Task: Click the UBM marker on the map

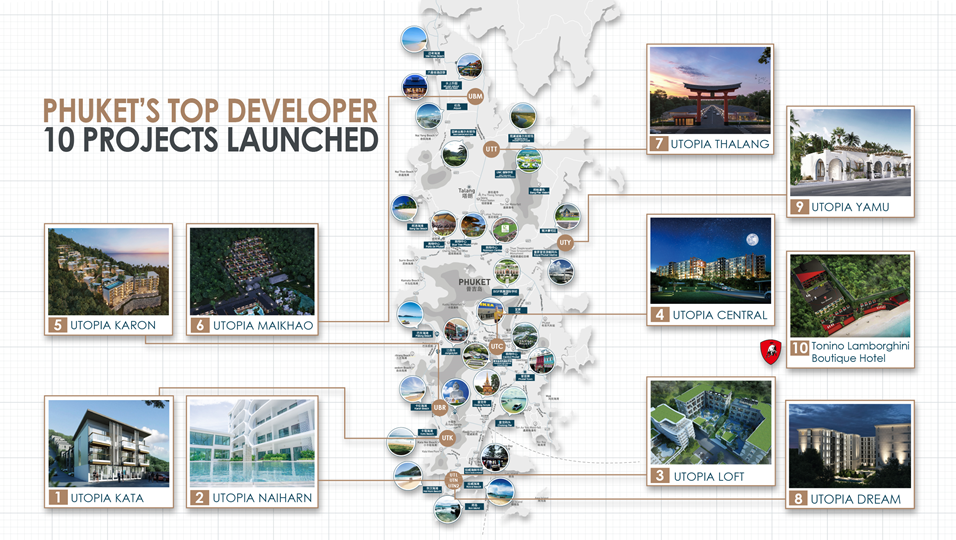Action: 475,96
